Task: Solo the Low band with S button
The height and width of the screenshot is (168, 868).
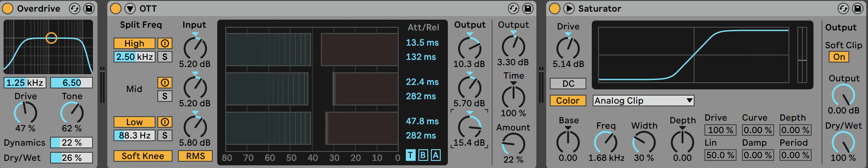Action: tap(165, 135)
